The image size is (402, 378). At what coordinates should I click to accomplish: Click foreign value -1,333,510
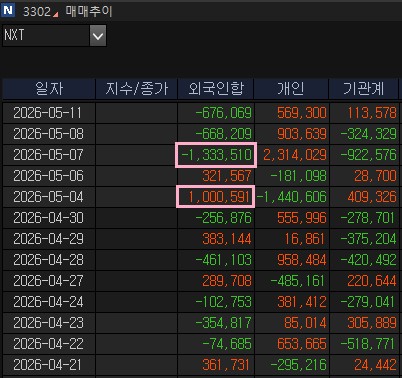[217, 155]
